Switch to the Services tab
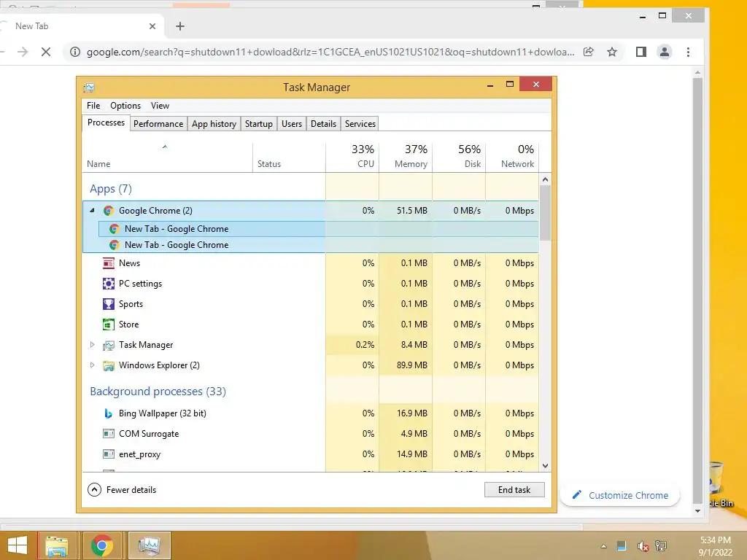 (x=360, y=124)
